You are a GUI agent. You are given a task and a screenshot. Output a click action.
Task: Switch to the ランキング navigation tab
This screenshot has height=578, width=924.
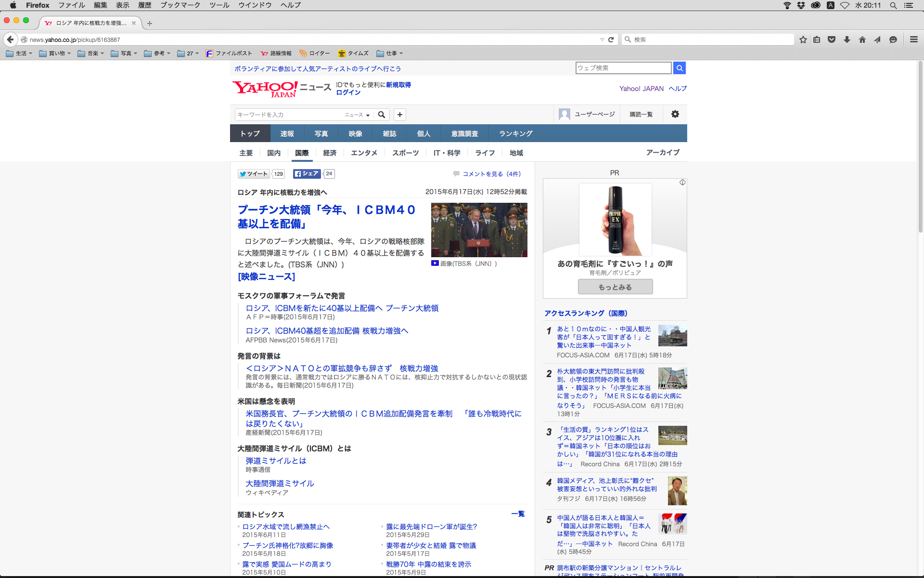(x=515, y=133)
